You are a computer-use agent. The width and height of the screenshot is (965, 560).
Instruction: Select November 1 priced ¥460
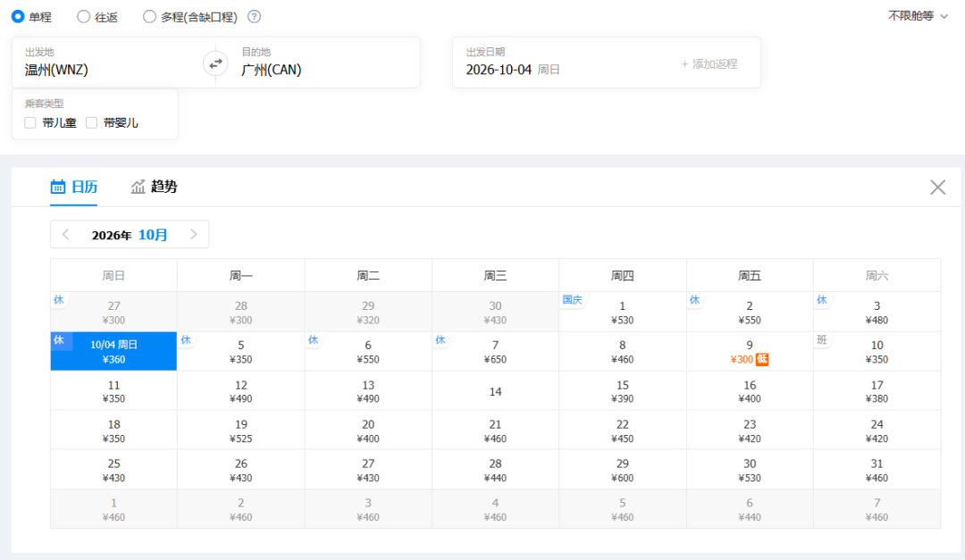pos(113,510)
